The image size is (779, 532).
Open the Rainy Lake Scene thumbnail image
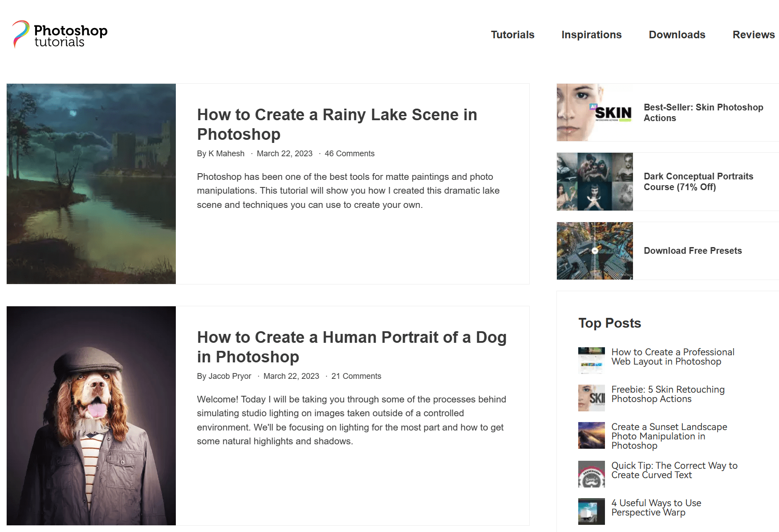91,183
